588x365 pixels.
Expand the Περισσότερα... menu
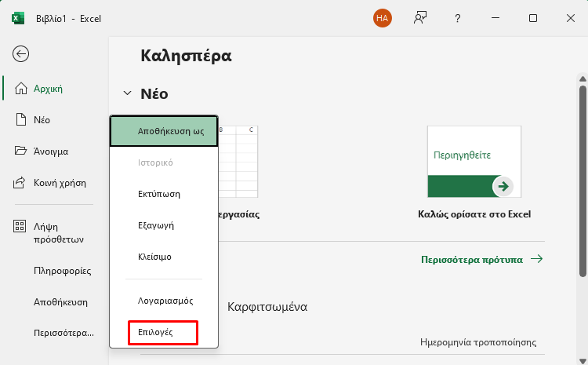point(64,333)
